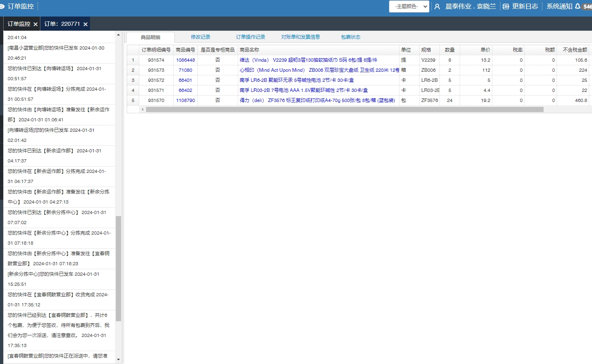Open 南孚 LR6-2B 5号 battery link
592x364 pixels.
tap(297, 80)
